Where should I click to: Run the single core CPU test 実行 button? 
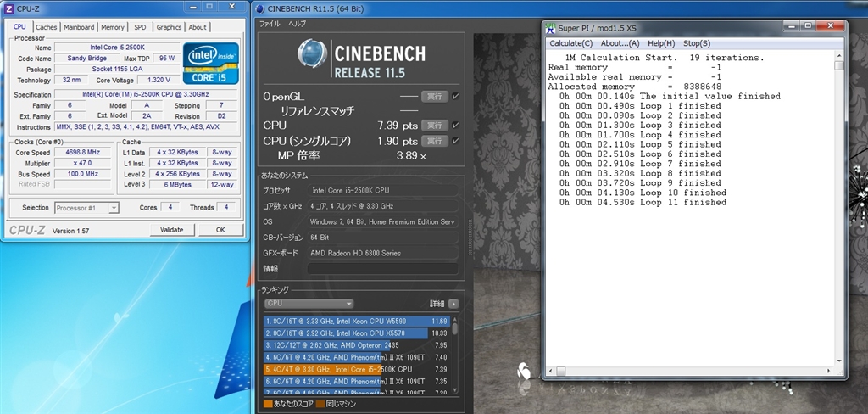pos(435,141)
